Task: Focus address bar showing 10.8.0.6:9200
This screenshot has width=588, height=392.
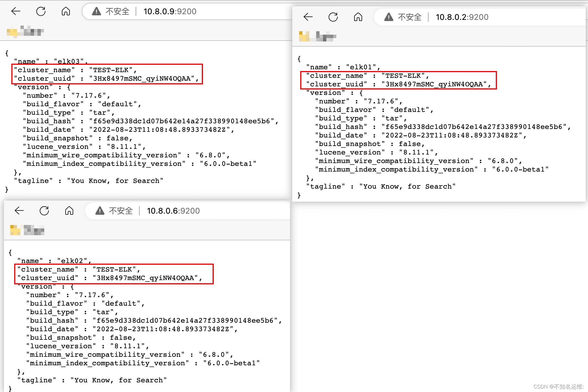Action: [x=173, y=211]
